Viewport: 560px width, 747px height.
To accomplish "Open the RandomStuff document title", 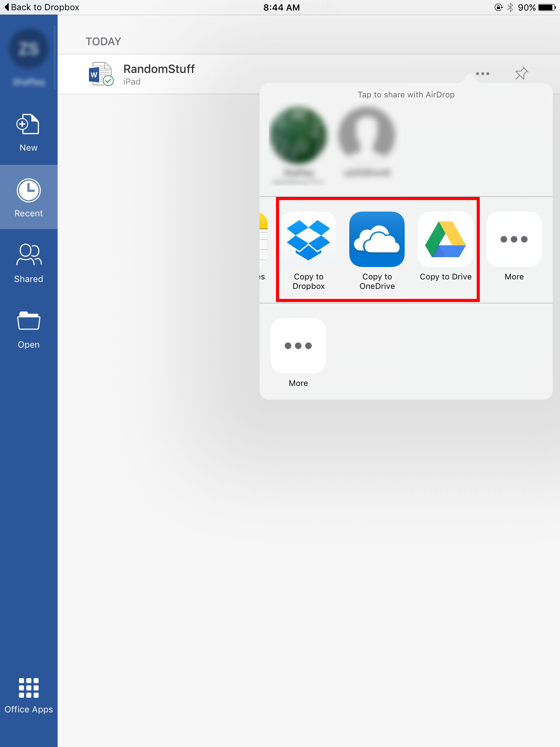I will tap(159, 69).
